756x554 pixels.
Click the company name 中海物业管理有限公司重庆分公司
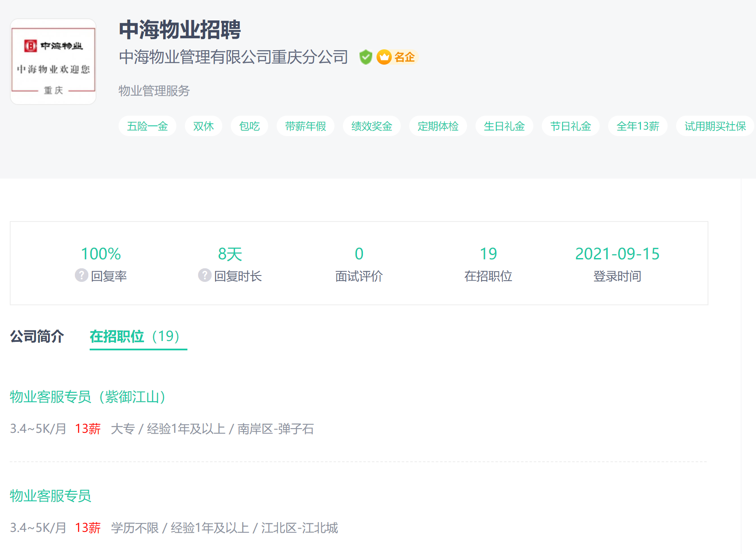click(233, 57)
